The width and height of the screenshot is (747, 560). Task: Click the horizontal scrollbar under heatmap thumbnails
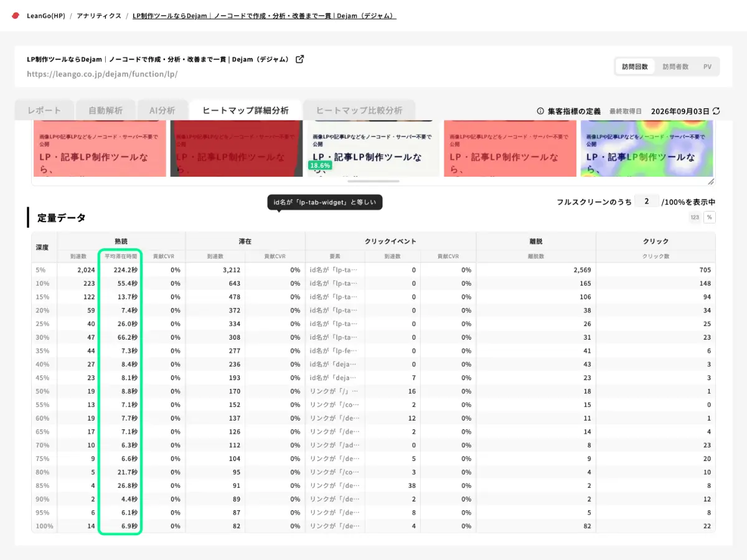[x=374, y=181]
